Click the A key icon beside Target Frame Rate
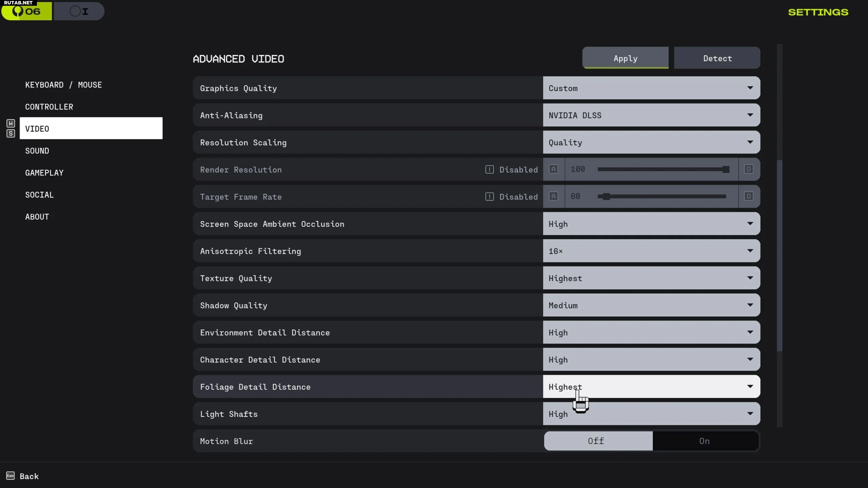Image resolution: width=868 pixels, height=488 pixels. coord(553,196)
